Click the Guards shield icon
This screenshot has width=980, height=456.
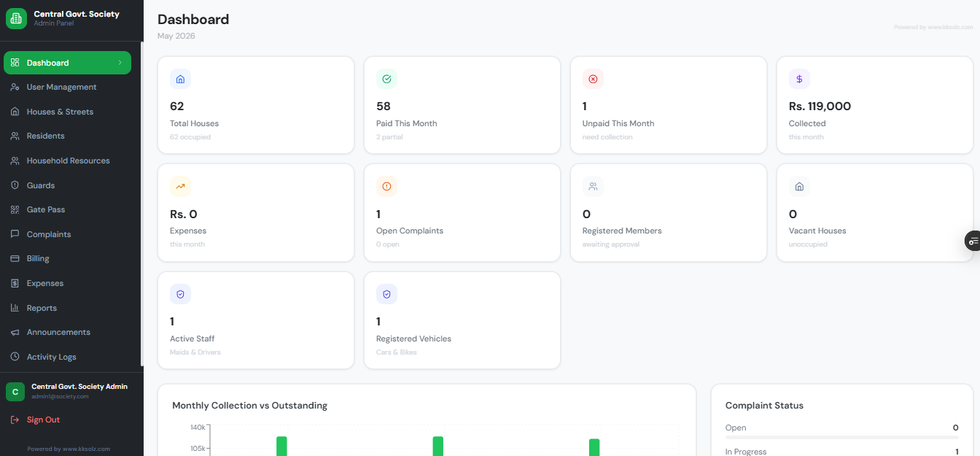click(15, 185)
